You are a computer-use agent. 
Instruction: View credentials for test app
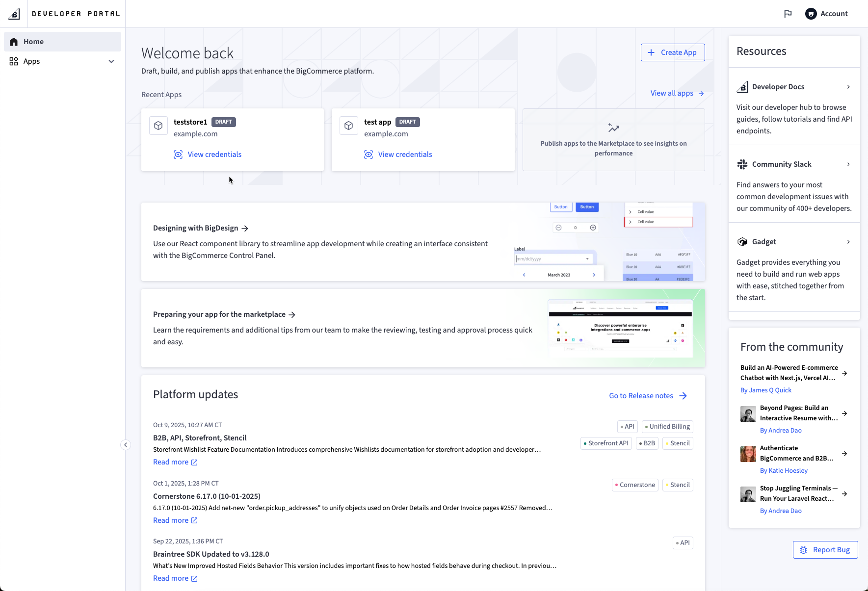coord(398,154)
